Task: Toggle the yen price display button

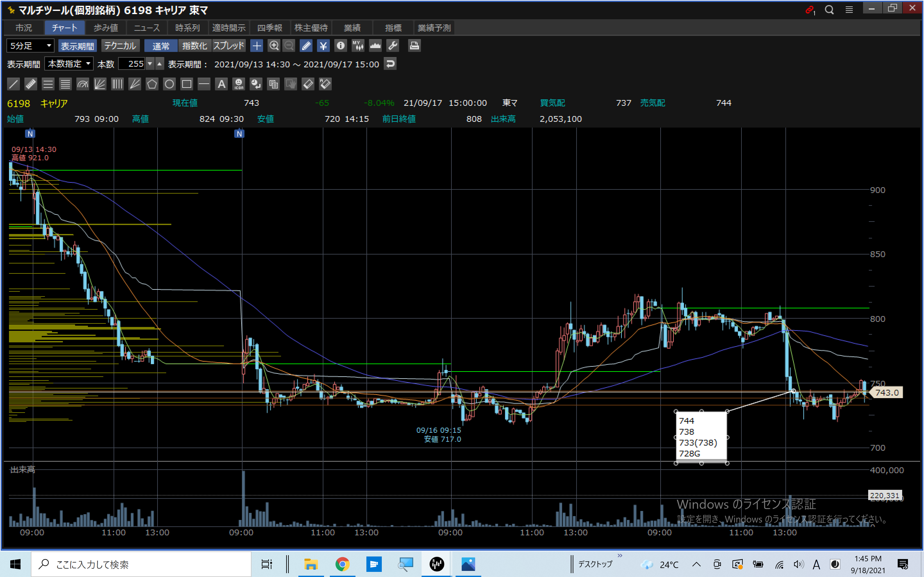Action: coord(323,46)
